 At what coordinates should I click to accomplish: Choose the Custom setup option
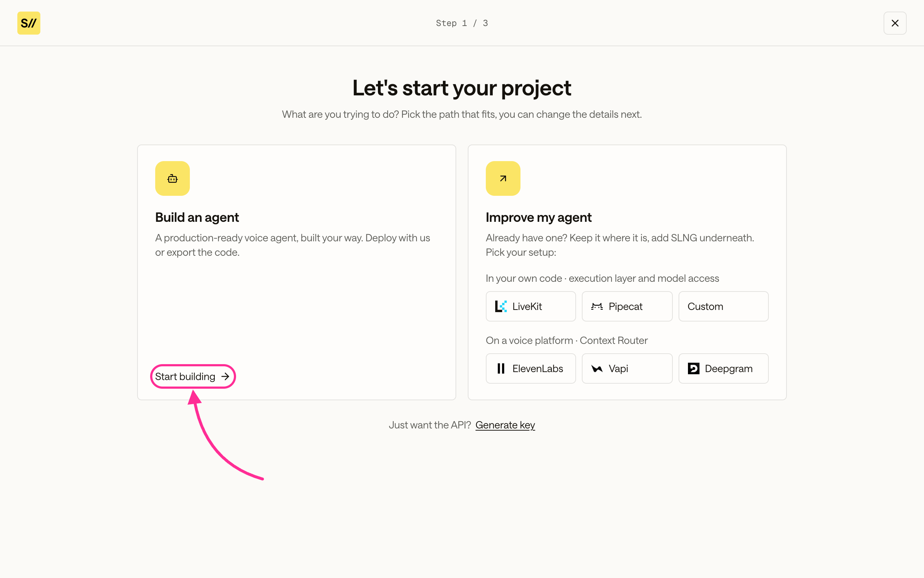[723, 306]
